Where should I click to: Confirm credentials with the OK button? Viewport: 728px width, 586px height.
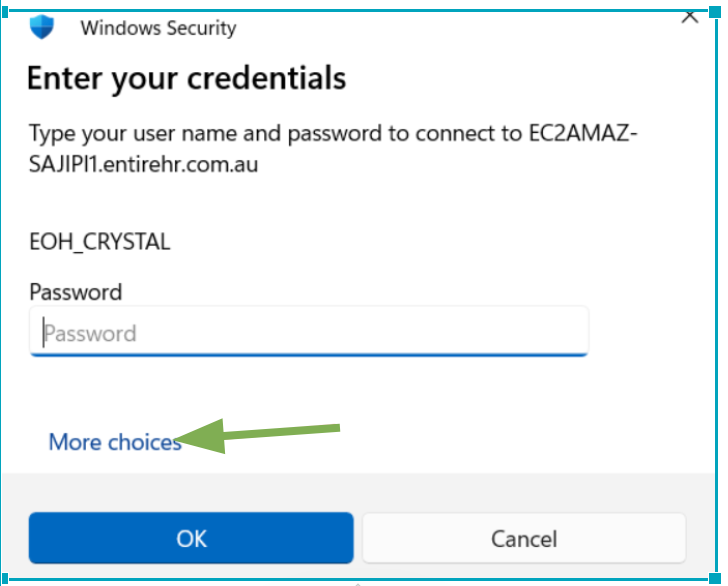pyautogui.click(x=191, y=538)
